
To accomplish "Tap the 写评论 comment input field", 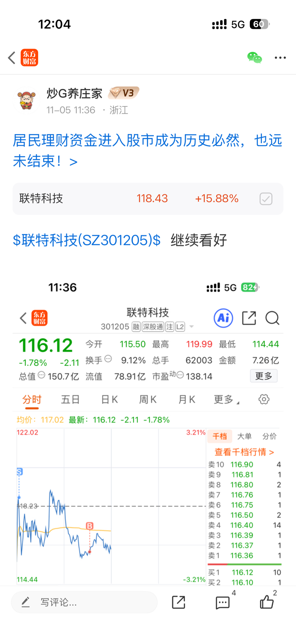I will click(84, 602).
